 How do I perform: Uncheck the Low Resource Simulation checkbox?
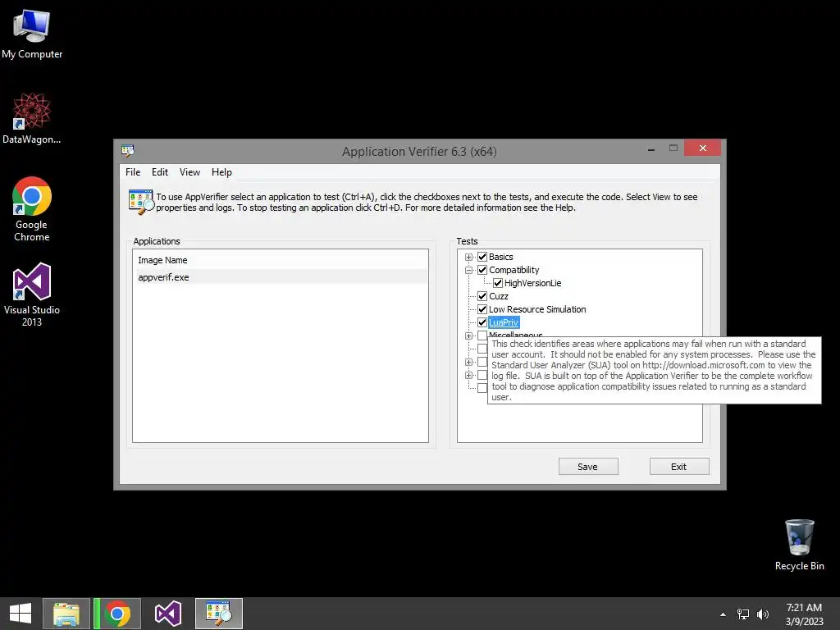[482, 309]
